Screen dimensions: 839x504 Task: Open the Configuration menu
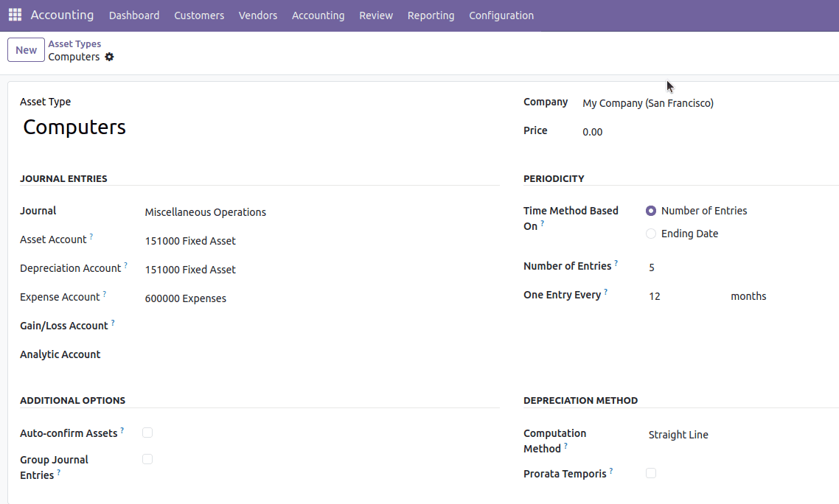click(501, 15)
